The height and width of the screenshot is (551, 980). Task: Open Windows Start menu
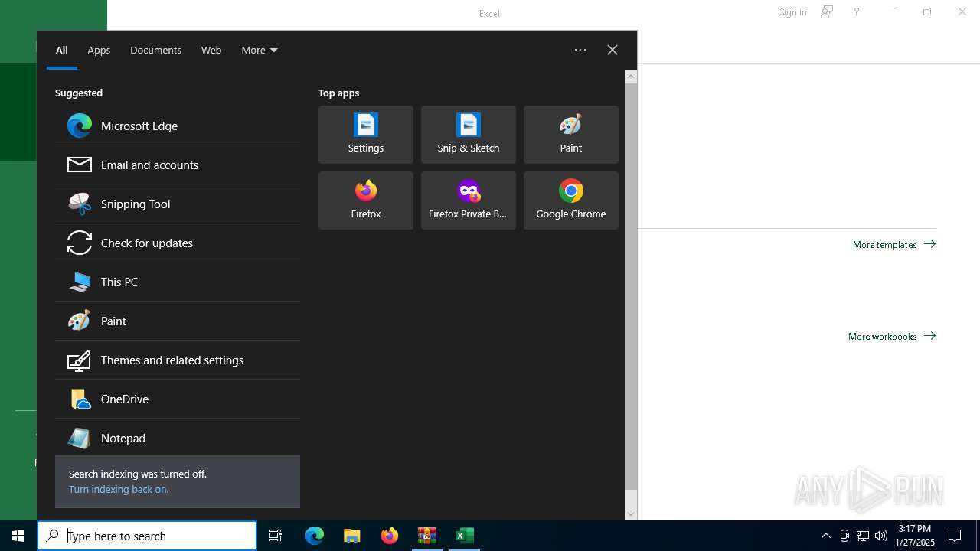click(18, 536)
